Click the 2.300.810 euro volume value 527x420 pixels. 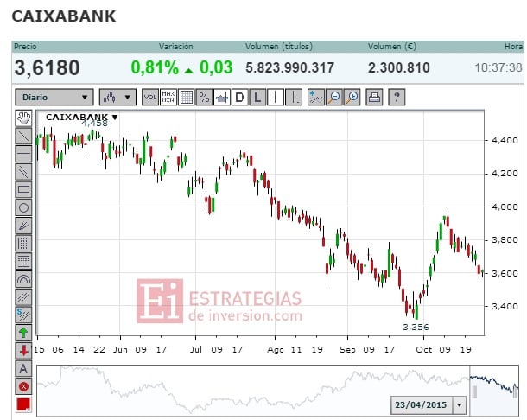coord(399,68)
